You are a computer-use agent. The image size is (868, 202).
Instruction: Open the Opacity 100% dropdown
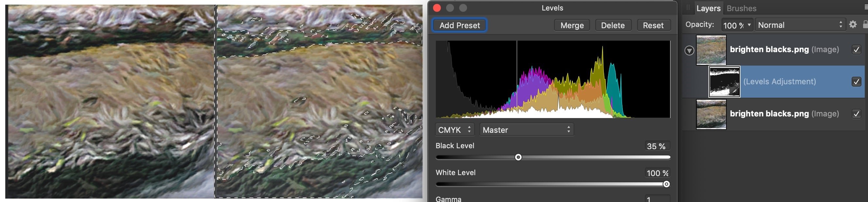[737, 25]
